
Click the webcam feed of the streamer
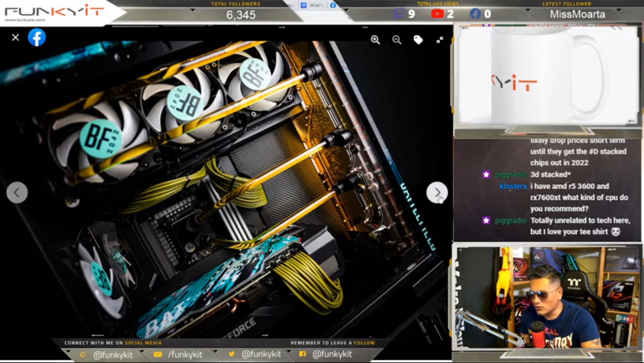pyautogui.click(x=547, y=298)
